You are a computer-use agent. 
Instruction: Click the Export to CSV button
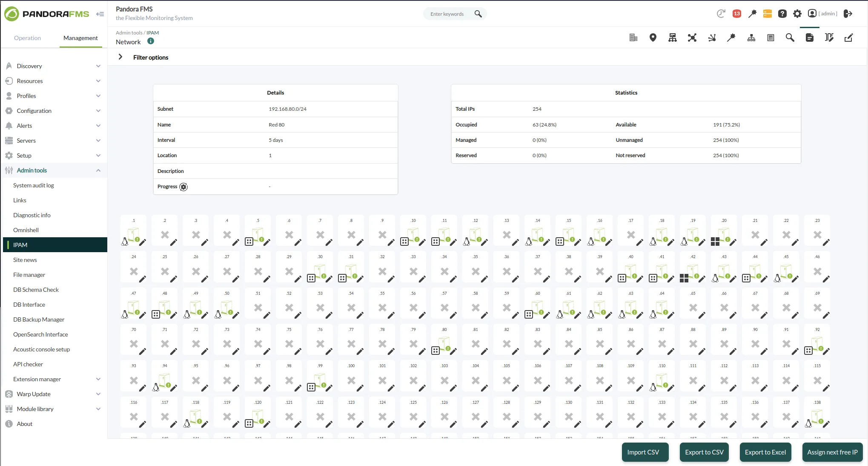[704, 452]
